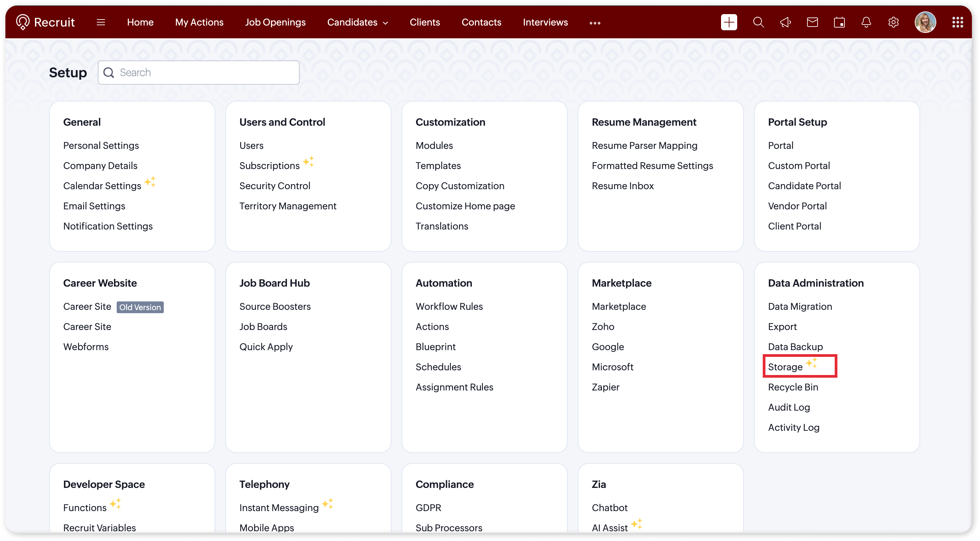Open the search magnifier in top bar
This screenshot has width=980, height=541.
click(x=758, y=23)
